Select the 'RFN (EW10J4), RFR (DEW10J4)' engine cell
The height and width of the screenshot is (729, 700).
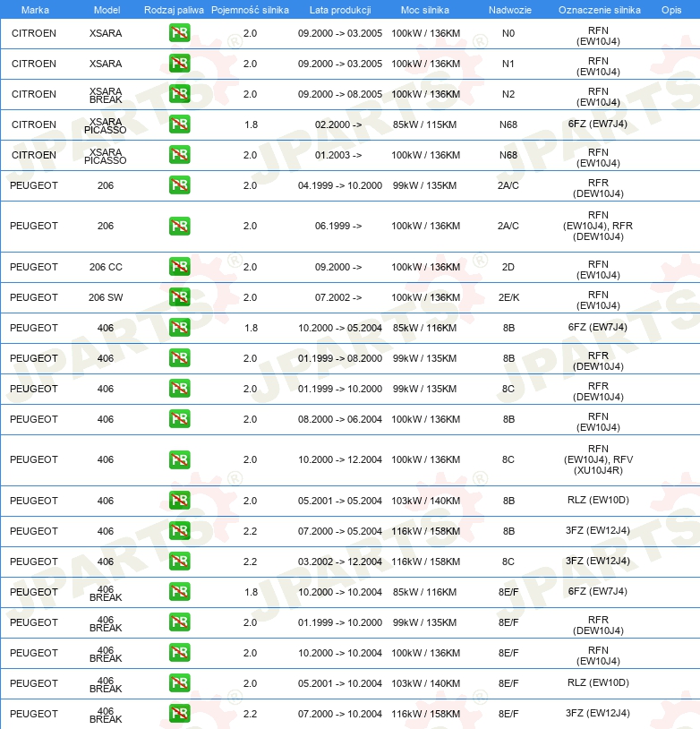pyautogui.click(x=598, y=226)
